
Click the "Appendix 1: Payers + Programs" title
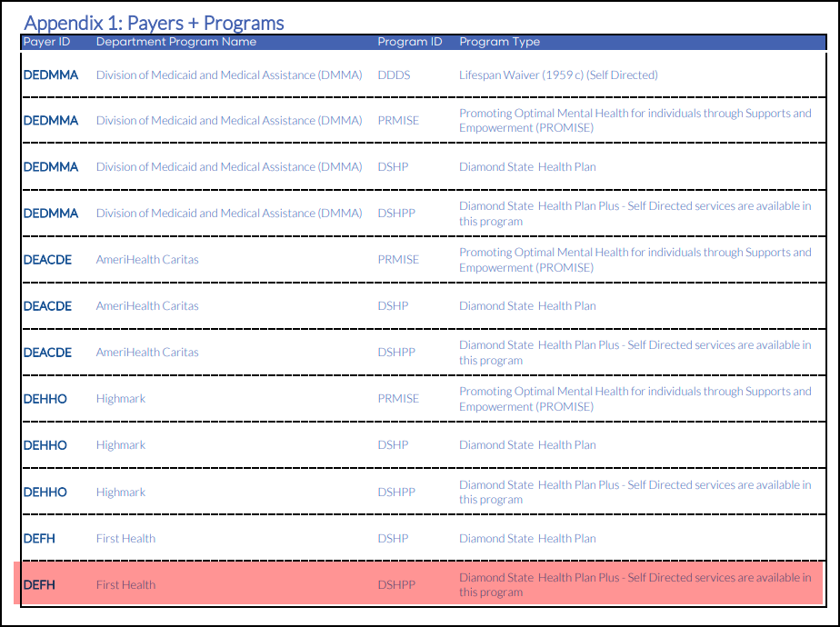tap(154, 23)
